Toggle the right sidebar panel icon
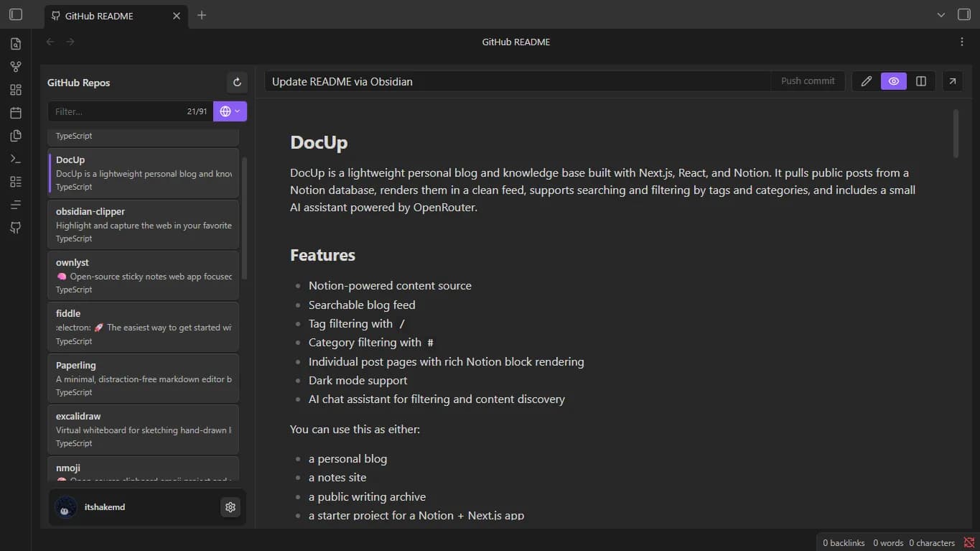980x551 pixels. [964, 15]
